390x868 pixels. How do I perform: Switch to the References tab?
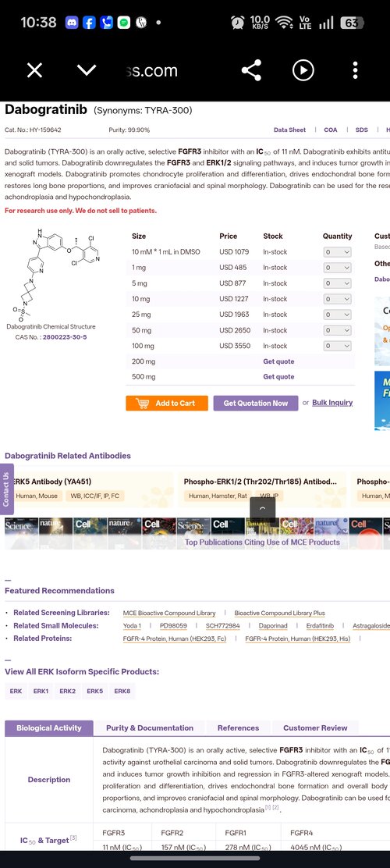[x=239, y=728]
